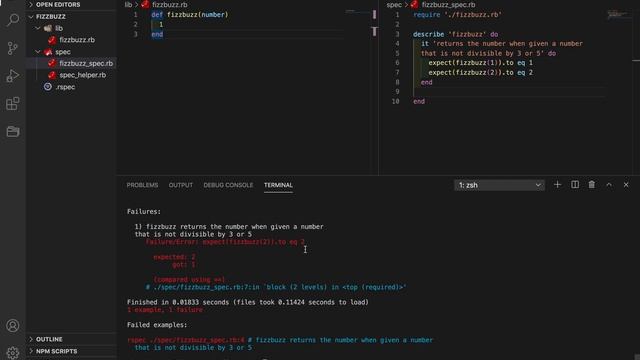Click fizzbuzz_spec.rb breadcrumb in right editor
This screenshot has height=360, width=640.
click(x=448, y=4)
